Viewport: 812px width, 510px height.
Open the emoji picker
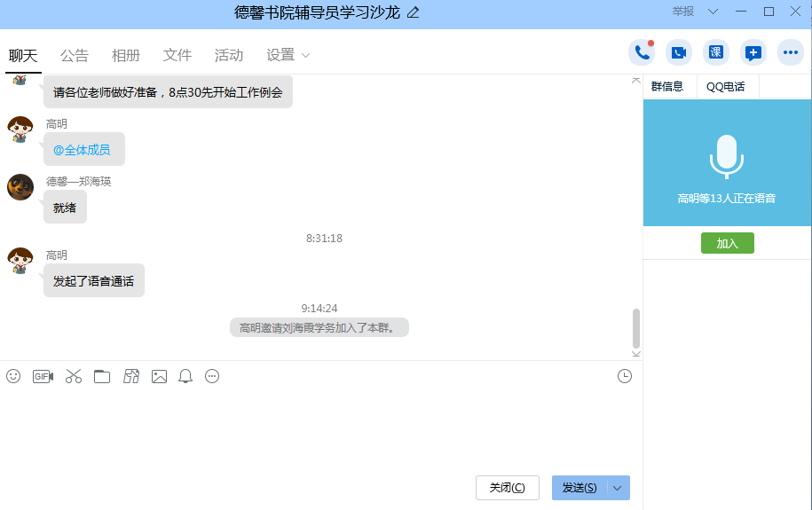point(13,376)
